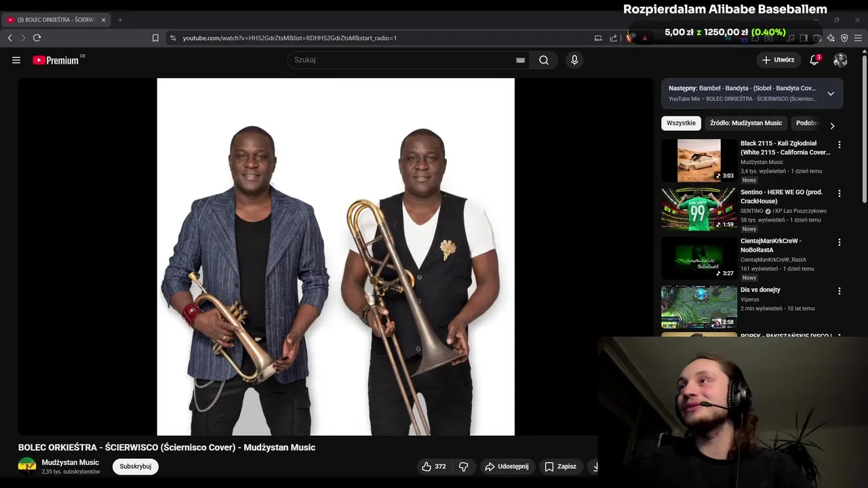
Task: Open CientajManKrkCreW NoBoRastA thumbnail
Action: coord(699,258)
